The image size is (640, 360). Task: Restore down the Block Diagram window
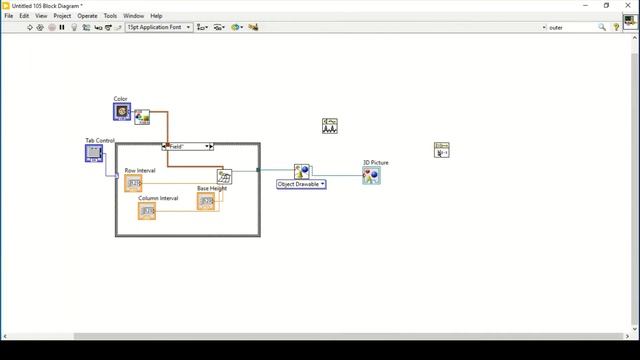[607, 5]
